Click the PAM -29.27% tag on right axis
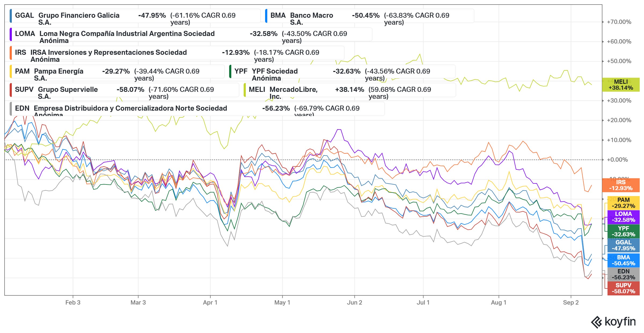The width and height of the screenshot is (644, 333). point(623,203)
